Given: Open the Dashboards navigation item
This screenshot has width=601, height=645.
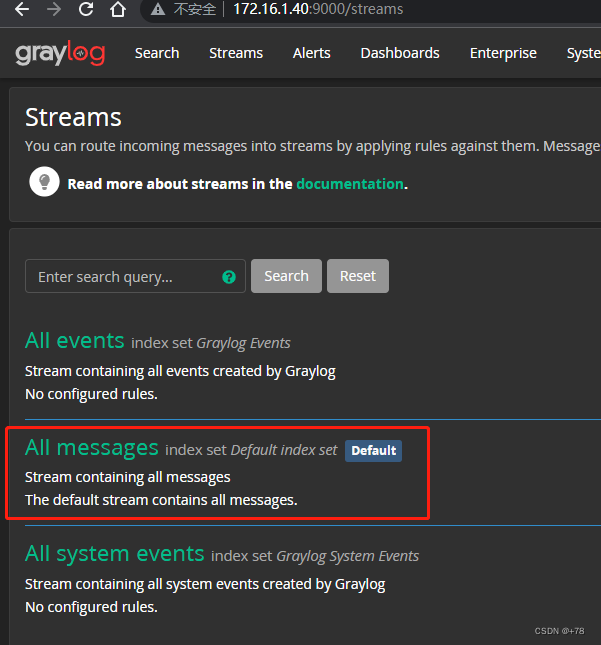Looking at the screenshot, I should (x=400, y=53).
